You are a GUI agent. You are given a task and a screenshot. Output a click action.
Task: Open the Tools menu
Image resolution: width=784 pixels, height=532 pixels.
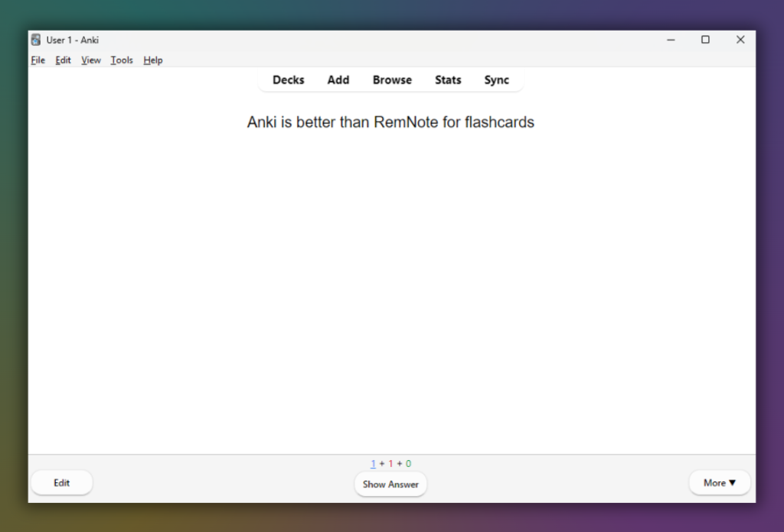(x=121, y=60)
